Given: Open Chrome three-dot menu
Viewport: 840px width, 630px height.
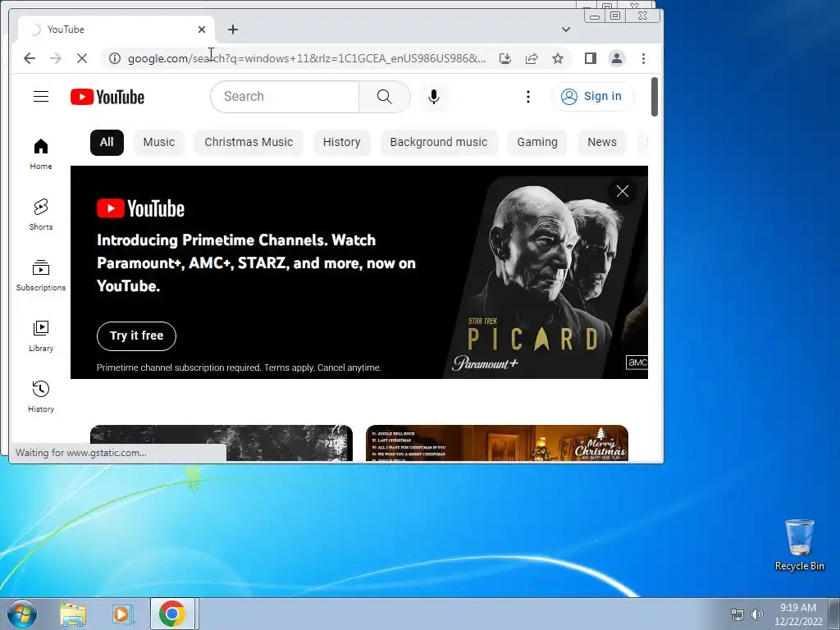Looking at the screenshot, I should point(643,58).
